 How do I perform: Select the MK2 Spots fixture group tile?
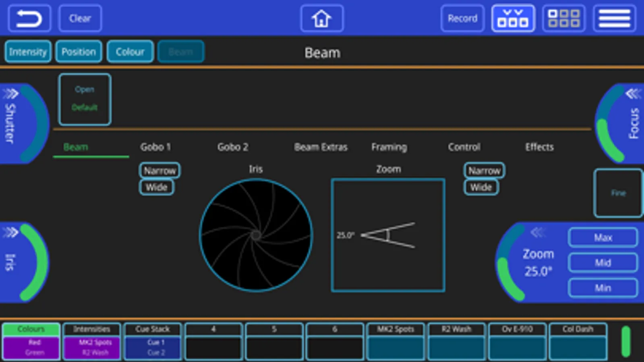[x=396, y=341]
